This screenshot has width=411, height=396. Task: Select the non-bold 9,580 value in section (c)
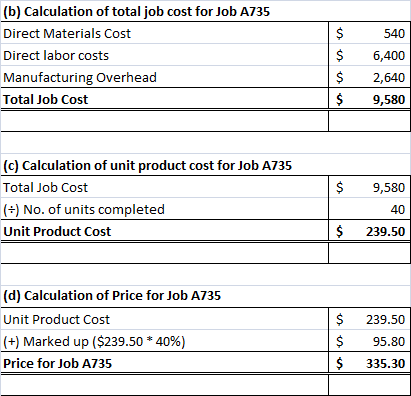[369, 187]
